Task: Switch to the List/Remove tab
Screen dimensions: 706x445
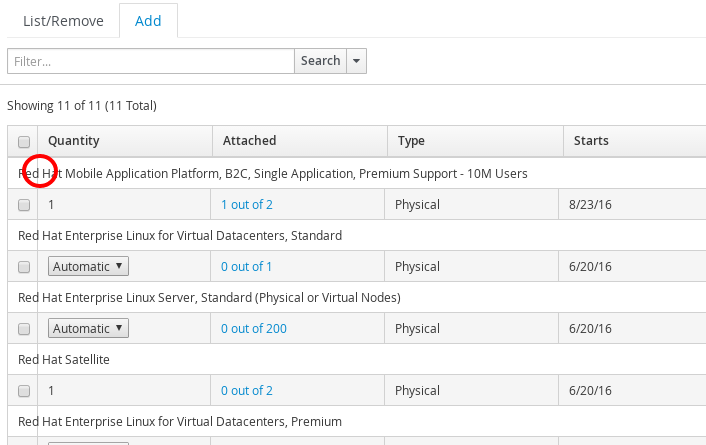Action: coord(63,21)
